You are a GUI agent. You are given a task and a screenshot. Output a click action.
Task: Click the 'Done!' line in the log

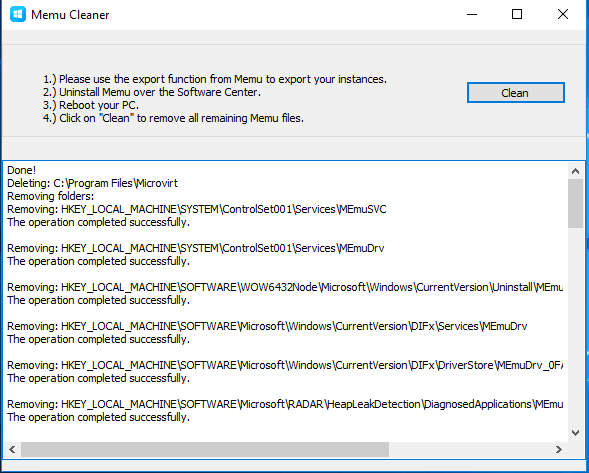pyautogui.click(x=21, y=170)
